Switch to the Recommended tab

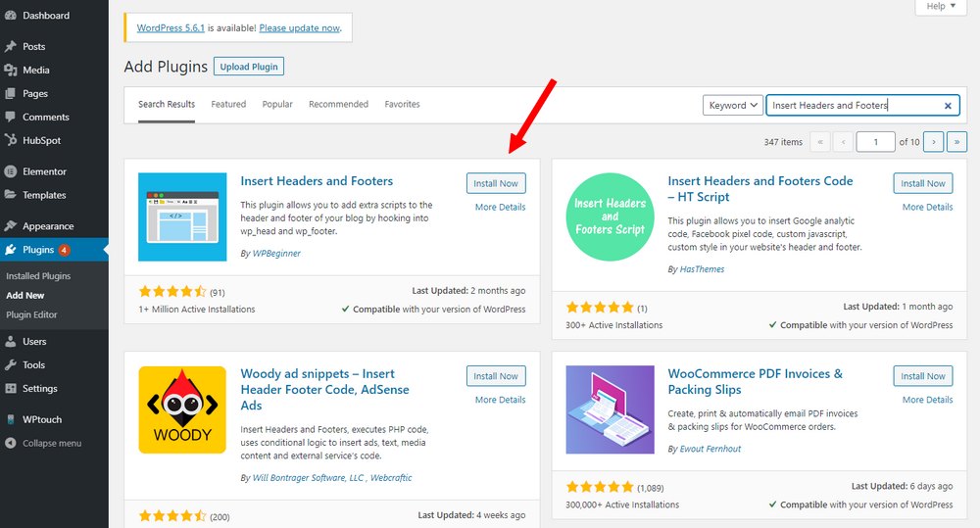click(338, 105)
